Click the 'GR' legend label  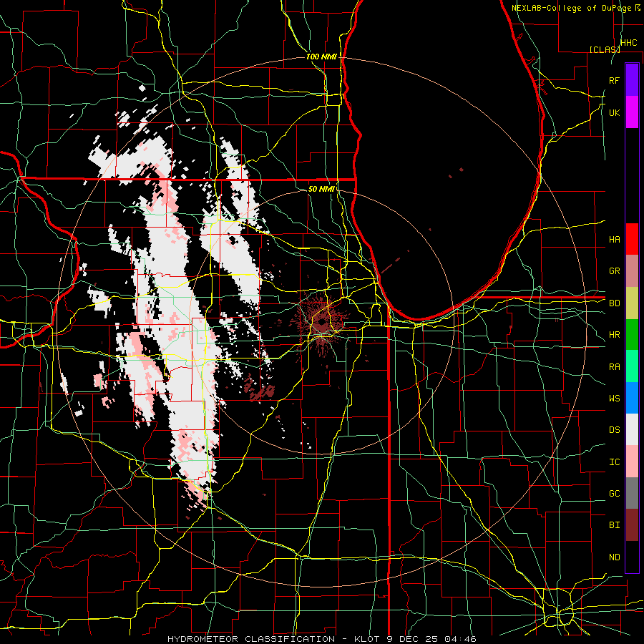[614, 271]
